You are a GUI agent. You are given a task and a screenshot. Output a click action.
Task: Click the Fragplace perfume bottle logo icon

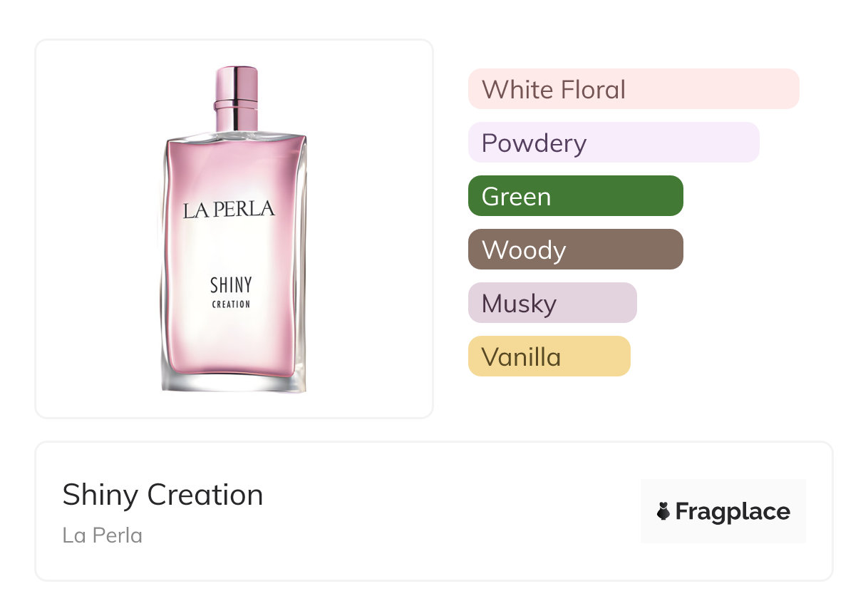point(663,511)
